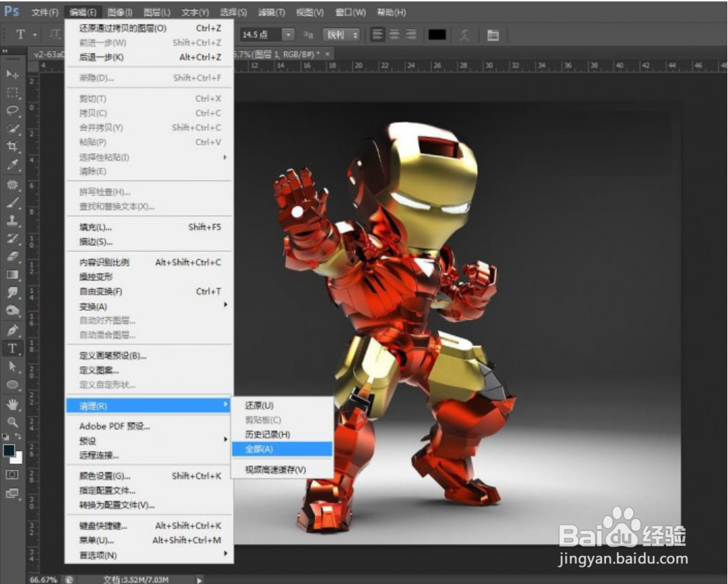Select the Lasso tool
Image resolution: width=728 pixels, height=584 pixels.
point(12,110)
